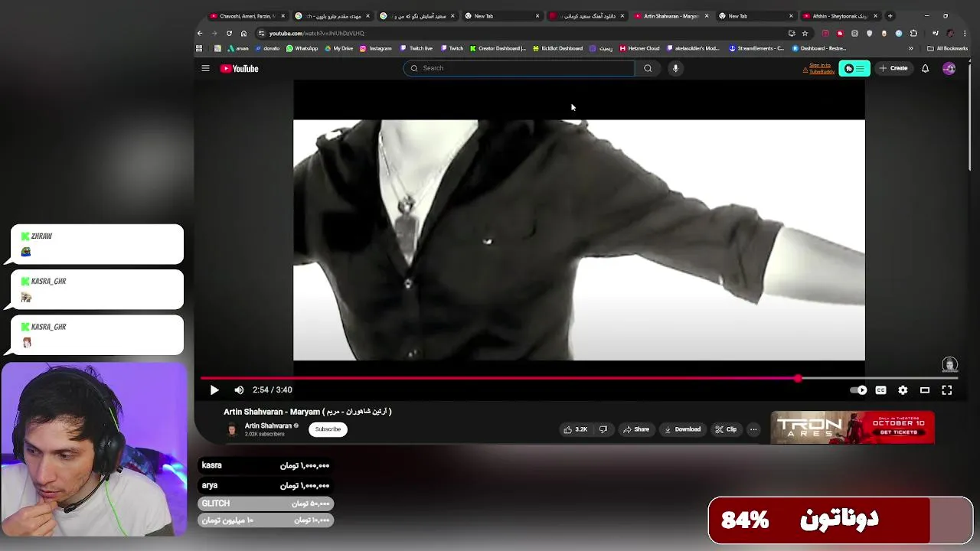Start voice search with the microphone icon

point(675,68)
